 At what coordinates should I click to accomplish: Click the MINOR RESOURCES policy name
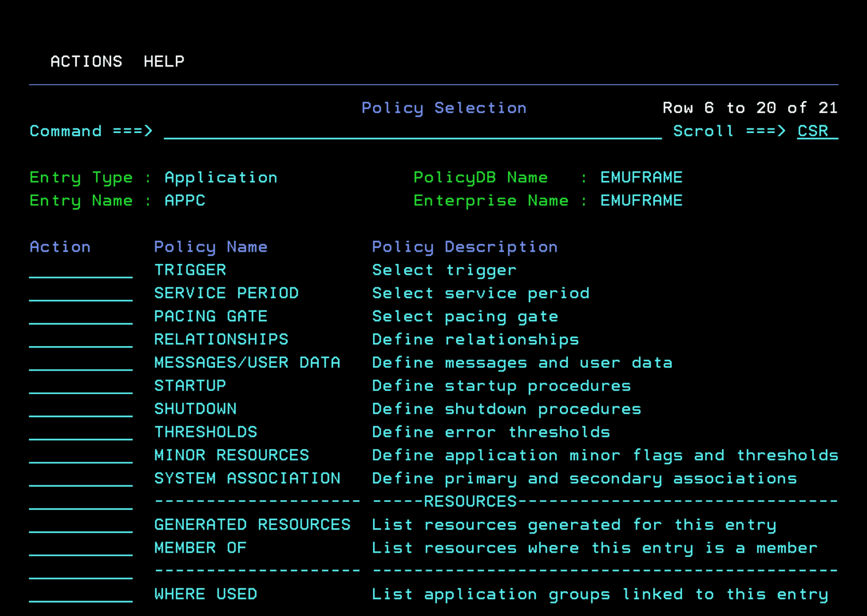tap(231, 455)
